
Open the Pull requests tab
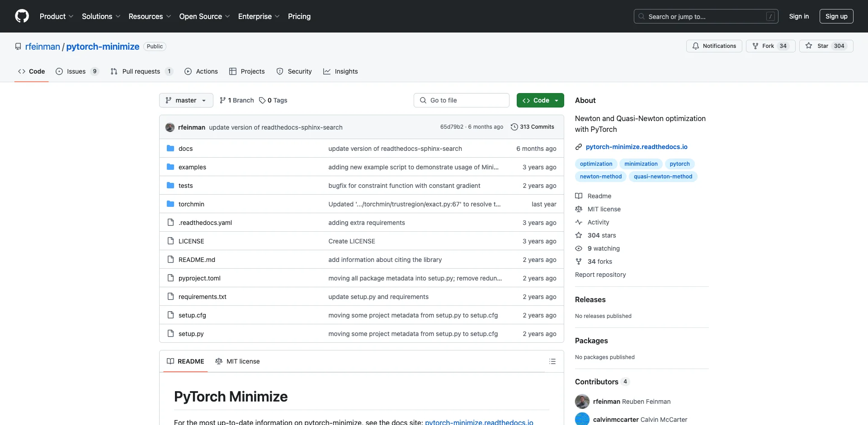pyautogui.click(x=142, y=71)
